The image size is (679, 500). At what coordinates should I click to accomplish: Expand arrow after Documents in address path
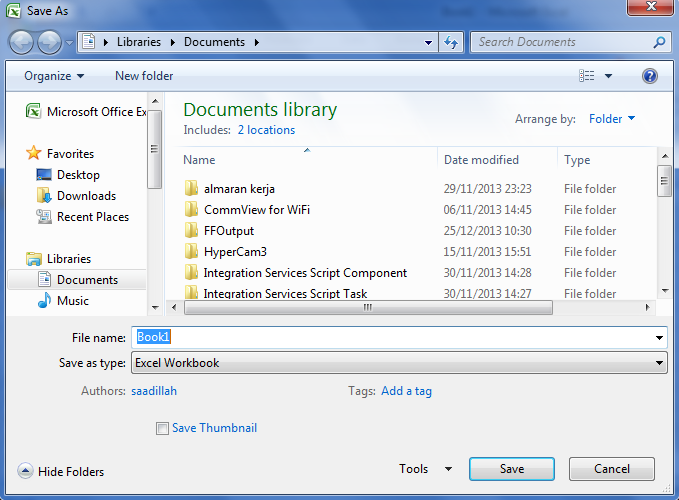pos(257,42)
